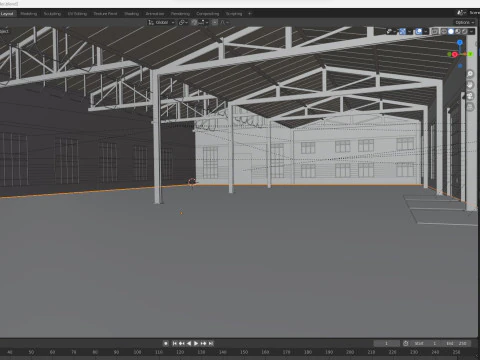The width and height of the screenshot is (480, 360).
Task: Open the Modeling workspace tab
Action: click(29, 14)
